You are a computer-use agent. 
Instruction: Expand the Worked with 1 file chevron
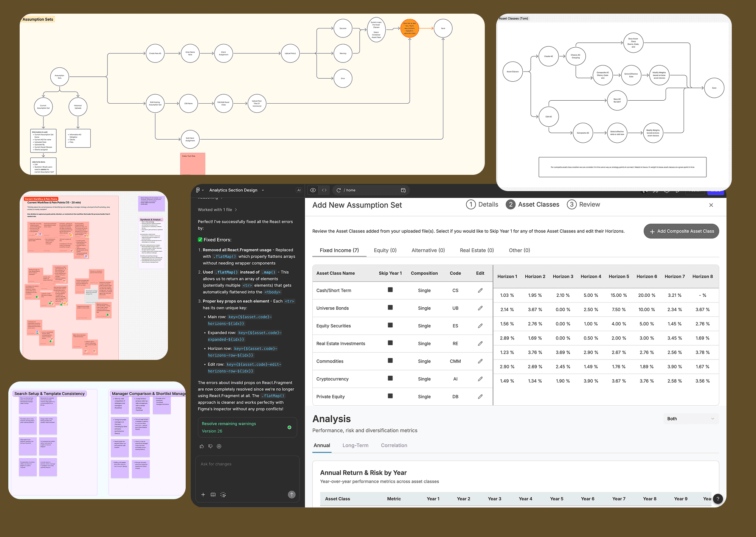(236, 210)
